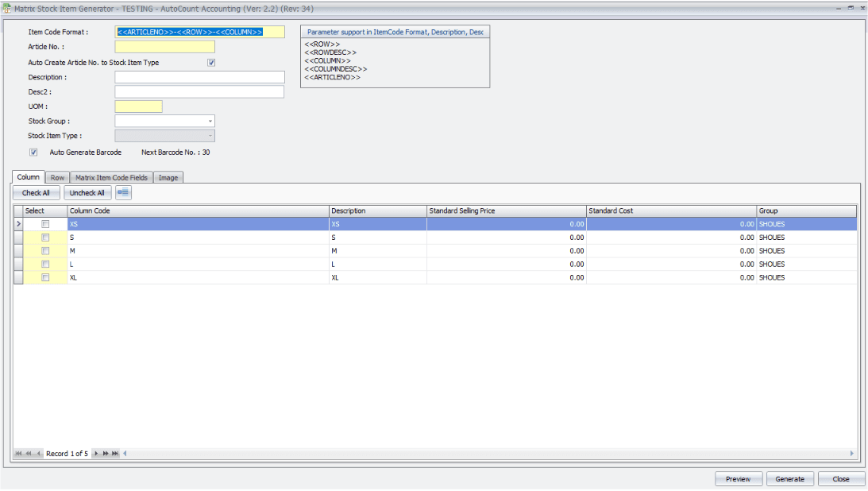Click the application icon in title bar
The image size is (868, 491).
pos(7,6)
